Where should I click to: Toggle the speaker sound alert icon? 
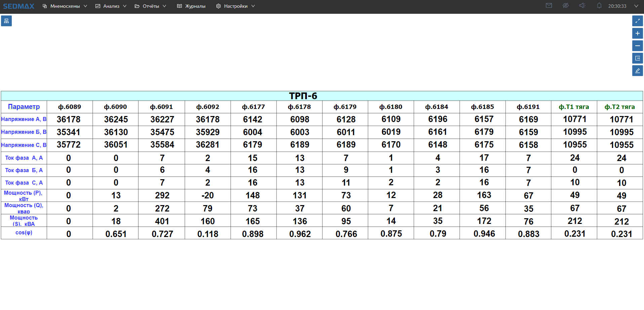tap(582, 6)
